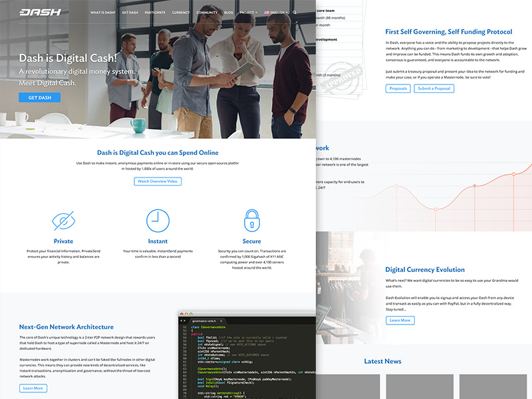Click the "Next-Gen Network Architecture" heading
532x399 pixels.
click(x=66, y=327)
